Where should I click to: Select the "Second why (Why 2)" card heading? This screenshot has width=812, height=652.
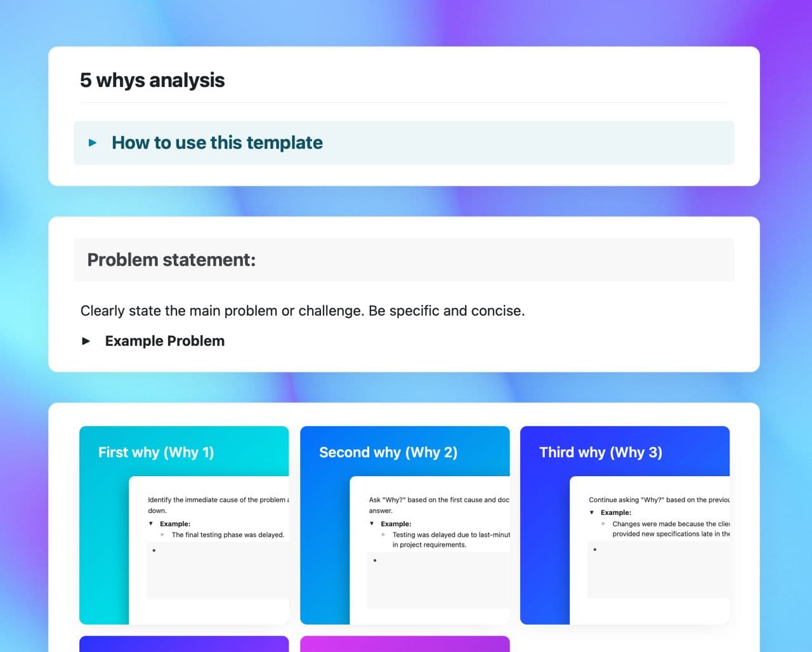pyautogui.click(x=388, y=452)
